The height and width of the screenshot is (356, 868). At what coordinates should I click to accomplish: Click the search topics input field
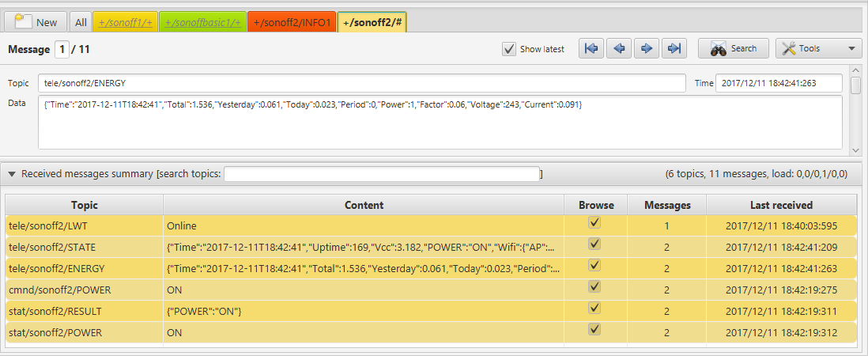click(381, 174)
